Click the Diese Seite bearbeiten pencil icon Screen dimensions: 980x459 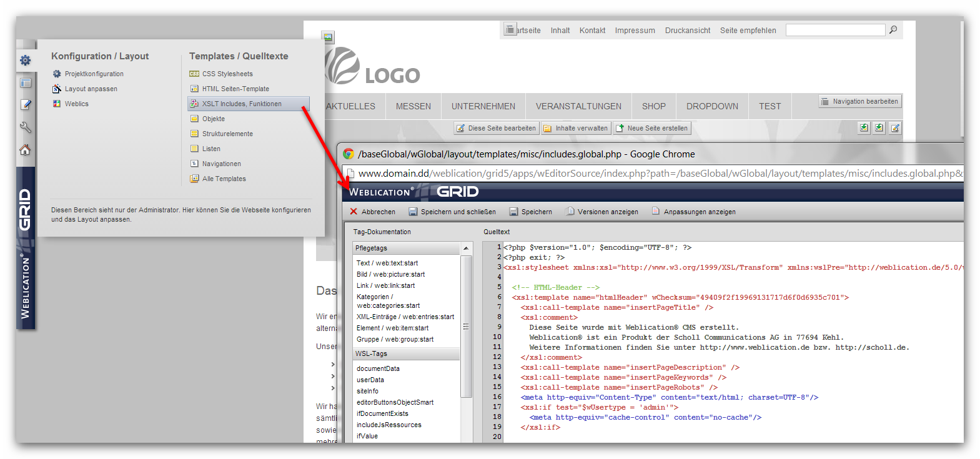point(461,128)
